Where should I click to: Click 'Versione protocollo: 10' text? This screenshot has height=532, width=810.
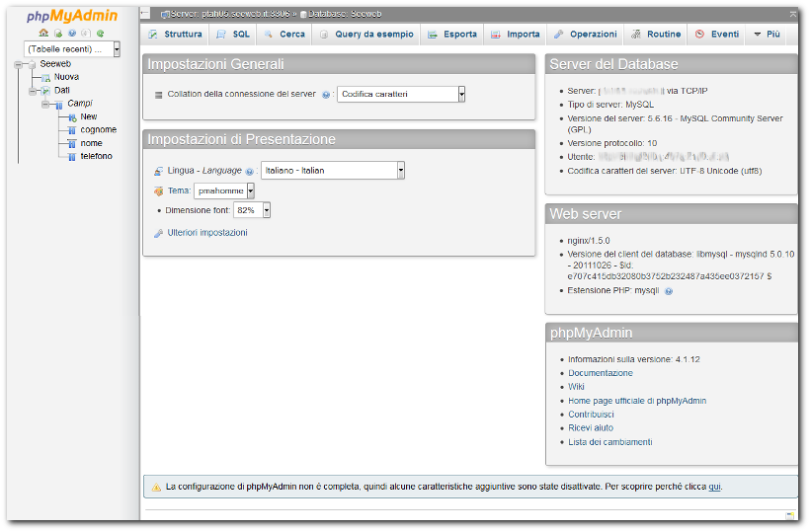pyautogui.click(x=612, y=144)
